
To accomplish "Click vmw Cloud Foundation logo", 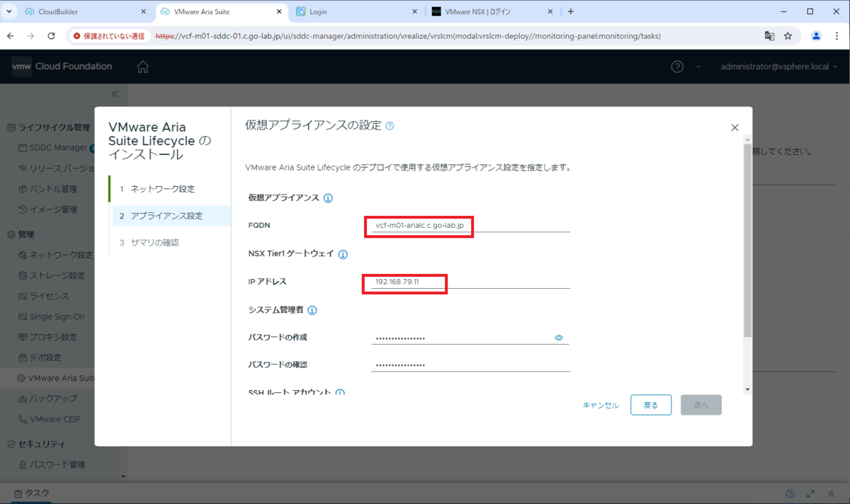I will pyautogui.click(x=62, y=67).
